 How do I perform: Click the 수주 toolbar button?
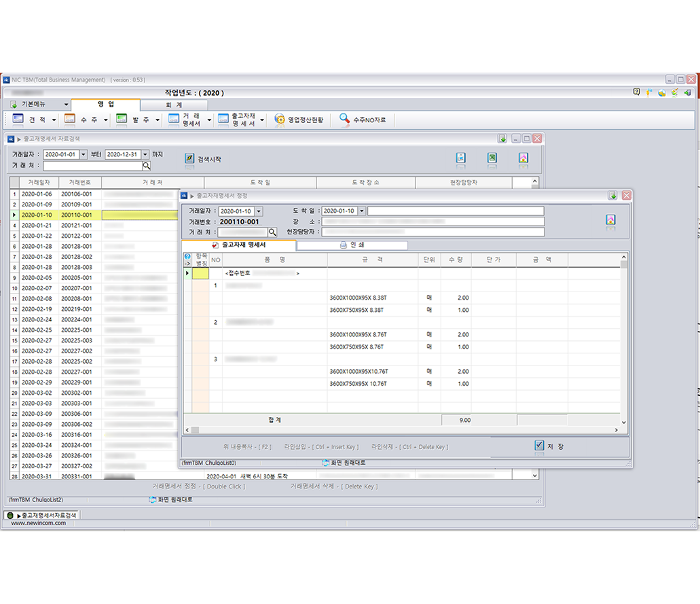coord(82,120)
